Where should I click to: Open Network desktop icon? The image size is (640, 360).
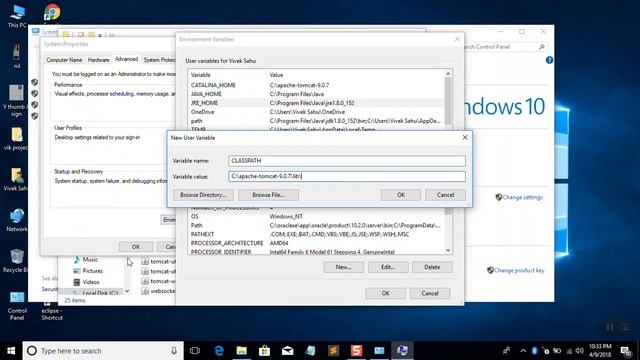click(17, 220)
